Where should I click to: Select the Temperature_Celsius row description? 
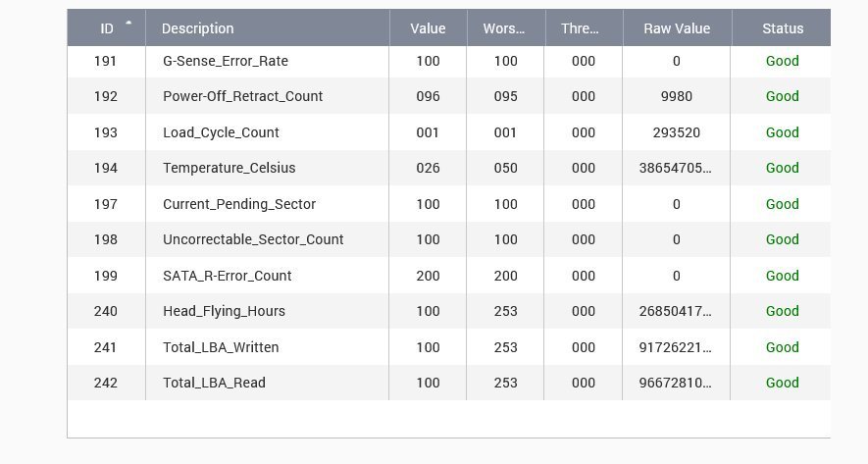(229, 168)
